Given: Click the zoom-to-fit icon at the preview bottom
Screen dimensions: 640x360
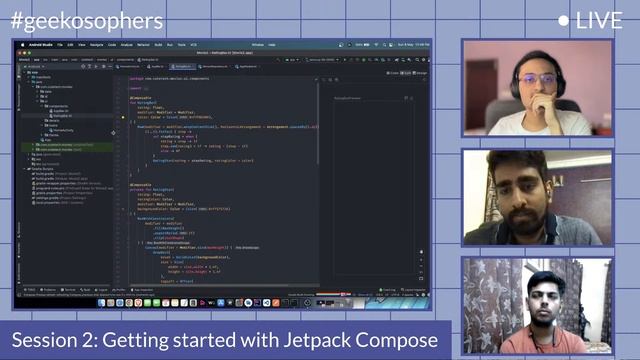Looking at the screenshot, I should 421,278.
